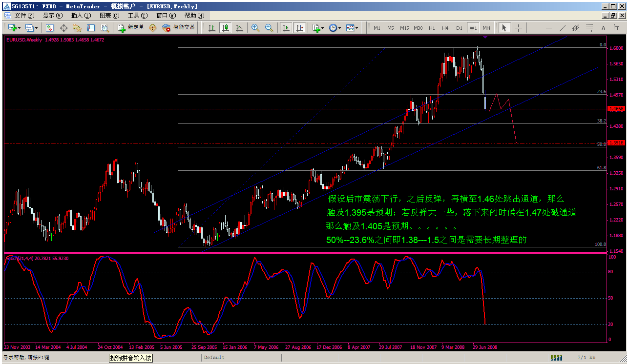
Task: Open the 插入 (Insert) menu
Action: tap(81, 16)
